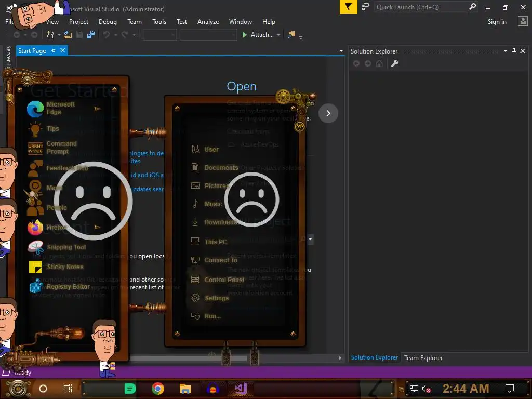The image size is (532, 399).
Task: Open the solution platforms combo box
Action: point(208,35)
